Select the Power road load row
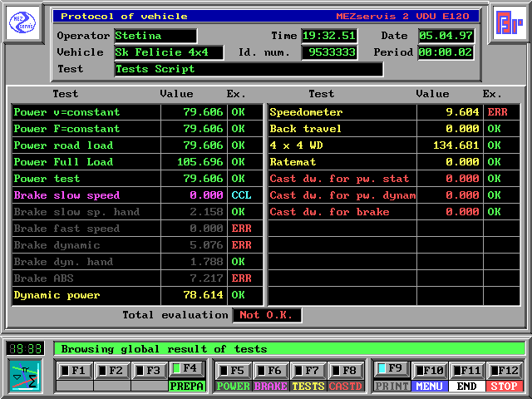 coord(137,145)
